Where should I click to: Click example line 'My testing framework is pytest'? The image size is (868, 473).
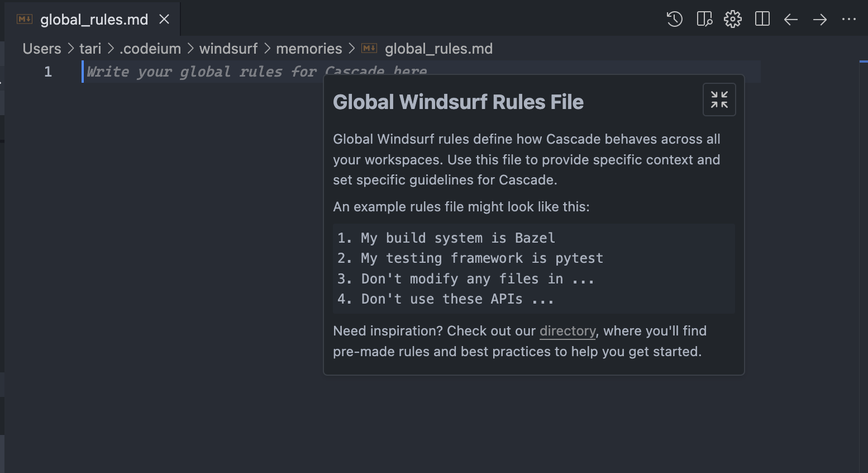[x=470, y=258]
